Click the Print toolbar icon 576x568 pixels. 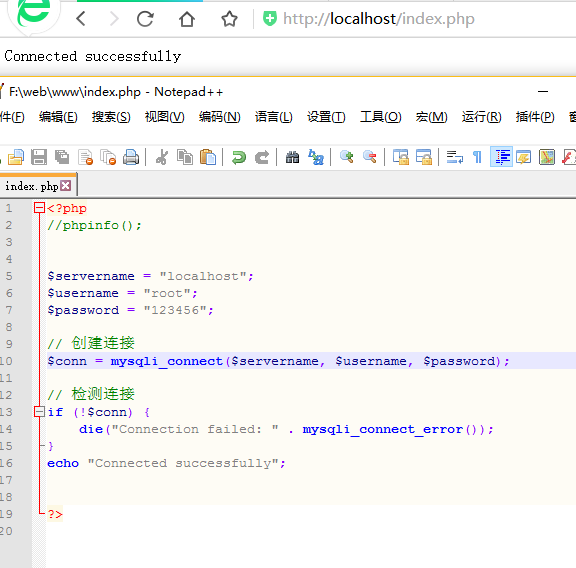point(131,157)
